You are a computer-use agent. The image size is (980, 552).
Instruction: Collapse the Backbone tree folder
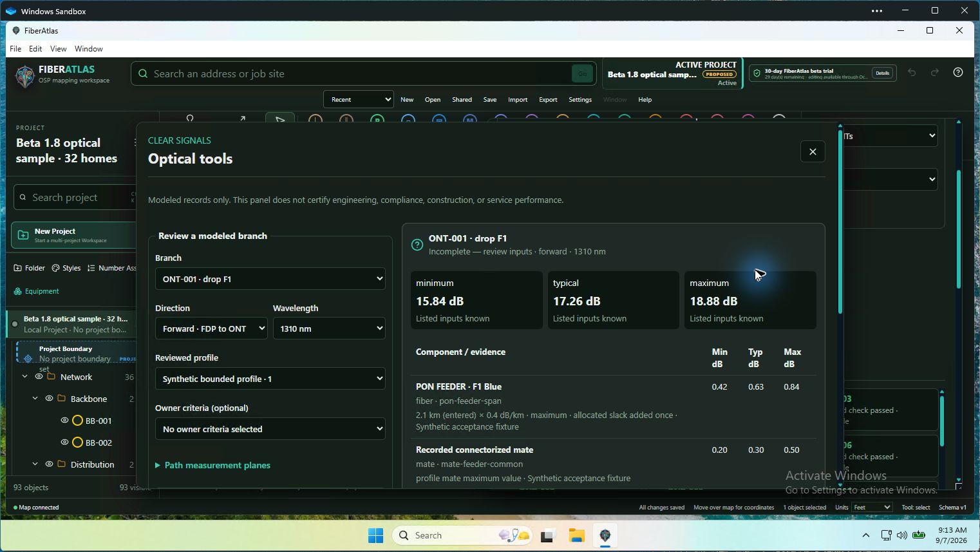point(35,399)
